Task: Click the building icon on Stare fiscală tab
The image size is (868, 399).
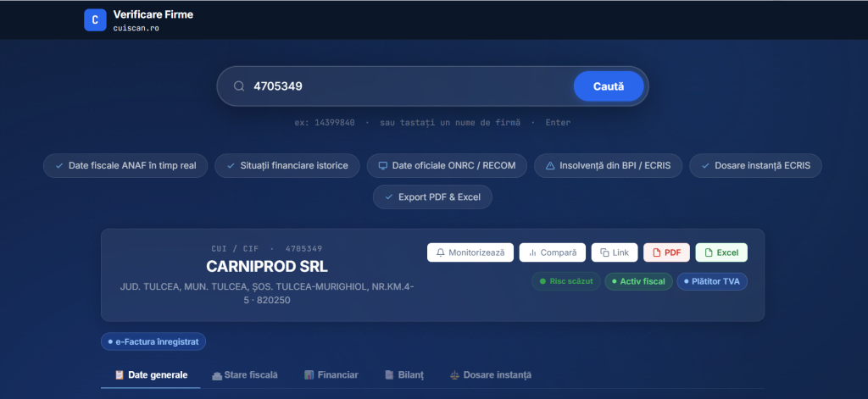Action: pyautogui.click(x=217, y=375)
